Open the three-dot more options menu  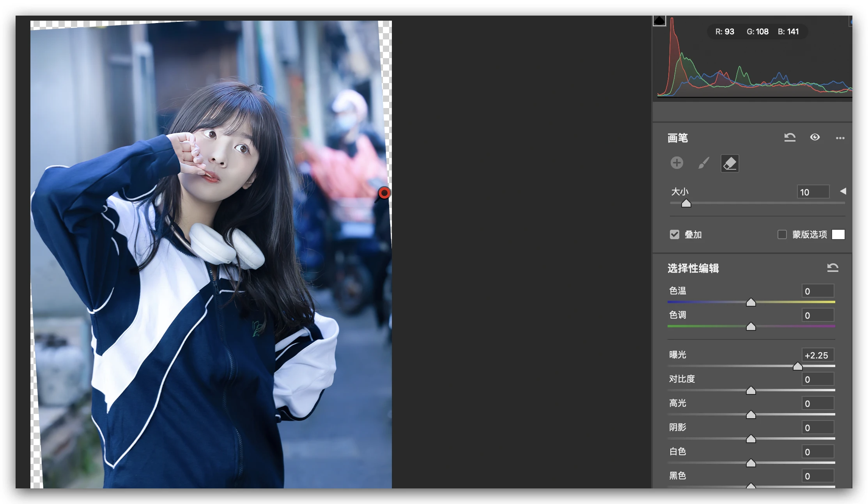840,138
